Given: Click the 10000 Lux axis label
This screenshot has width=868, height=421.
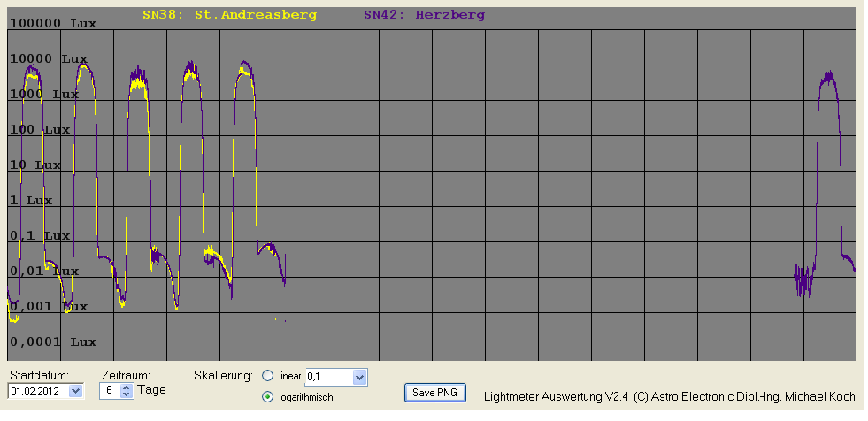Looking at the screenshot, I should click(49, 58).
